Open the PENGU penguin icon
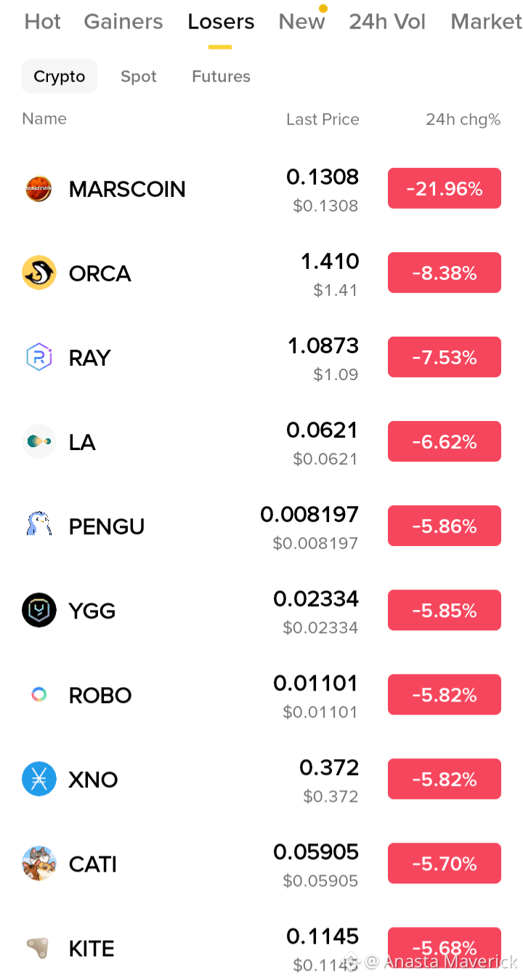 click(x=39, y=524)
